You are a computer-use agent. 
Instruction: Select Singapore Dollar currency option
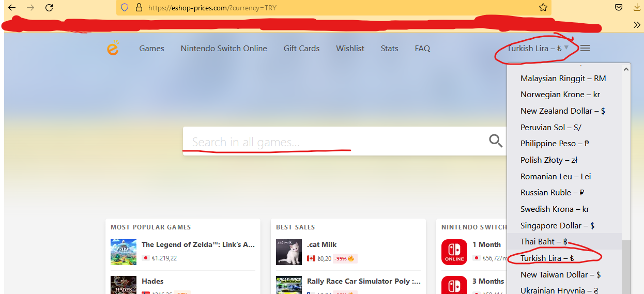pyautogui.click(x=564, y=225)
